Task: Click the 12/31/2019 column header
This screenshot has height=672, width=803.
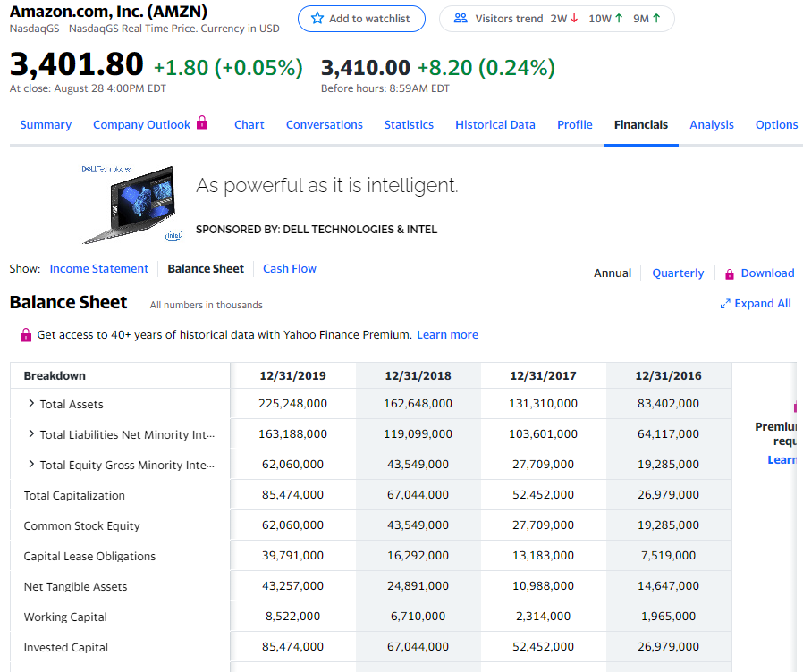Action: pyautogui.click(x=293, y=375)
